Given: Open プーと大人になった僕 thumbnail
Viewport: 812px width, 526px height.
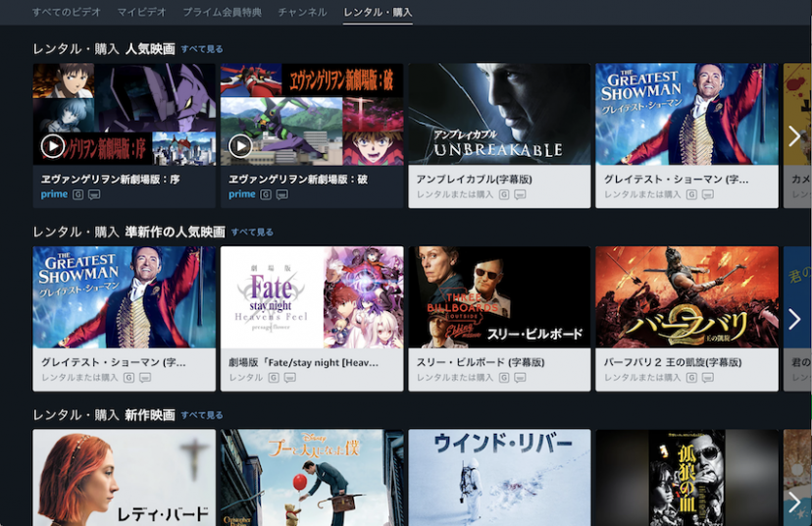Looking at the screenshot, I should [312, 477].
